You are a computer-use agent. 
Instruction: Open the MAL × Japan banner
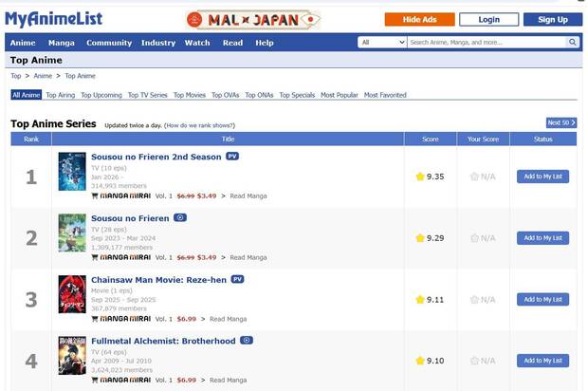pos(253,19)
